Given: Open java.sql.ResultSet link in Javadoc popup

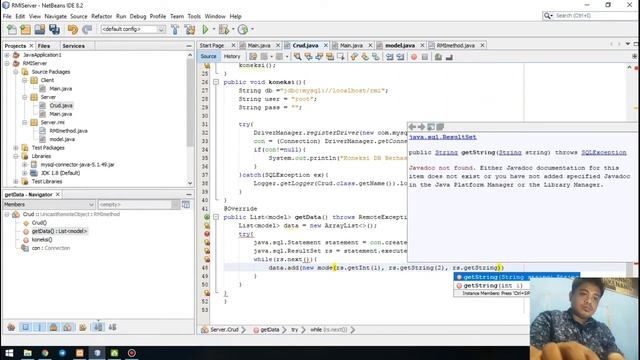Looking at the screenshot, I should pos(442,137).
